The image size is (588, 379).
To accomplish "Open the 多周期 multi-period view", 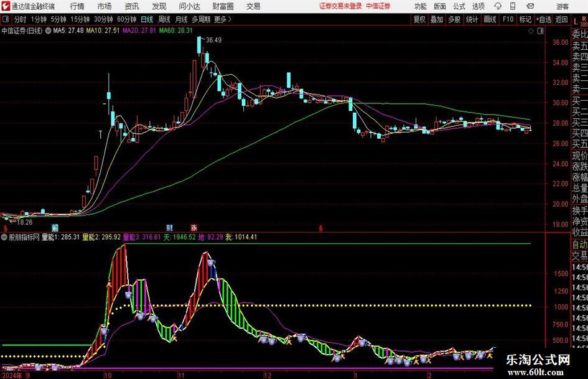I will pyautogui.click(x=201, y=19).
